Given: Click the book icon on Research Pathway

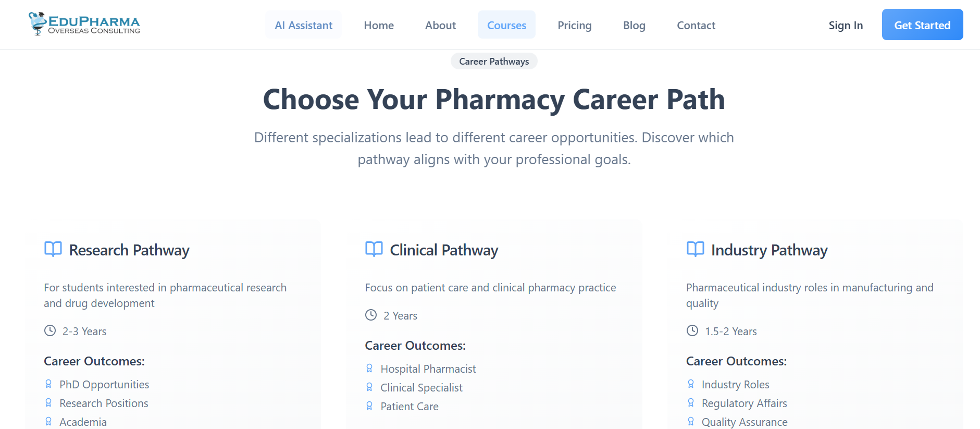Looking at the screenshot, I should 53,249.
